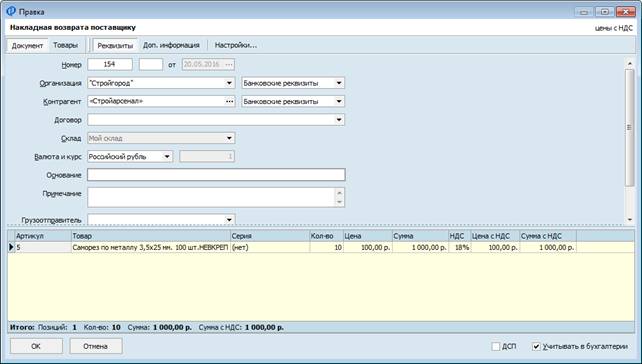The image size is (642, 364).
Task: Expand Валюта и курс currency dropdown
Action: [x=167, y=156]
